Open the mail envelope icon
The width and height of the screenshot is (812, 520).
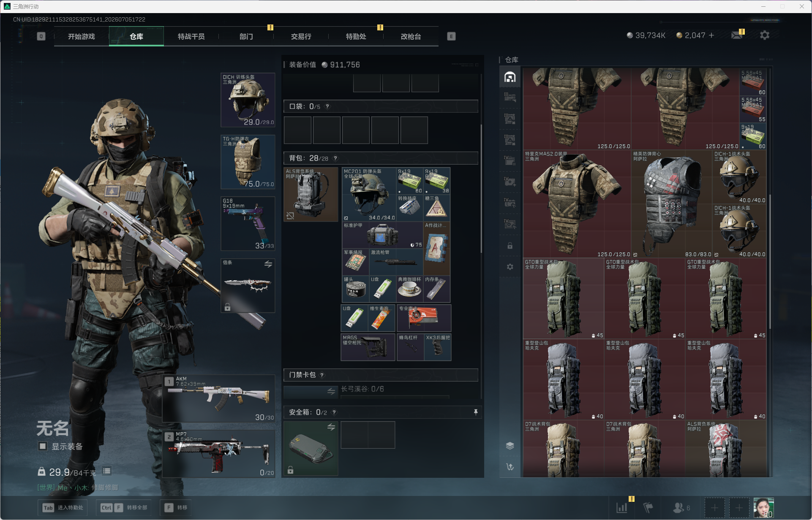coord(737,35)
